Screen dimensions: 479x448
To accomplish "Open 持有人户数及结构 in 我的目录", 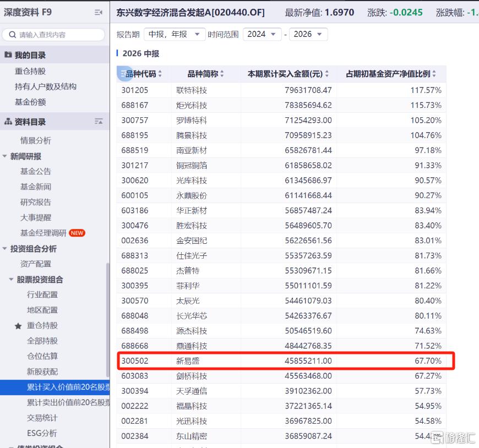I will [x=46, y=86].
